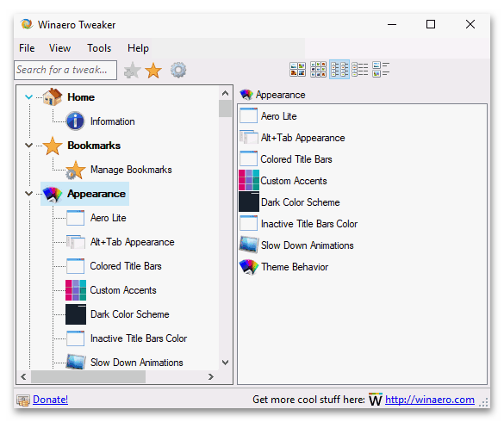The image size is (504, 422).
Task: Click Theme Behavior icon in right pane
Action: click(x=249, y=267)
